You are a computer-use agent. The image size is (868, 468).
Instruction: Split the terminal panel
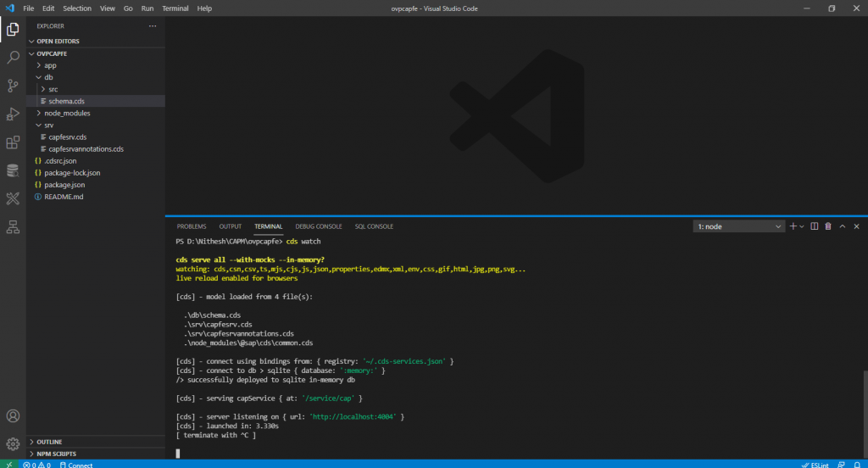click(x=815, y=226)
